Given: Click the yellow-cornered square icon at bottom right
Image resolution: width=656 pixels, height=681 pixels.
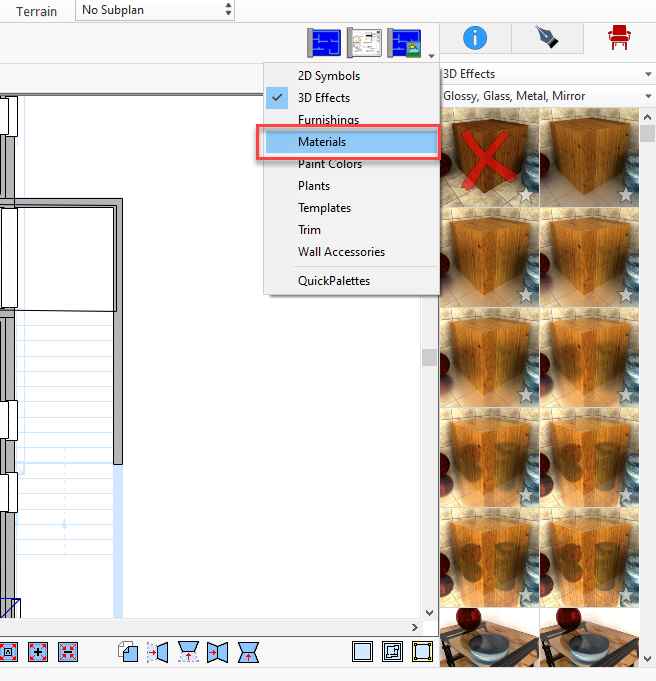Looking at the screenshot, I should [423, 651].
